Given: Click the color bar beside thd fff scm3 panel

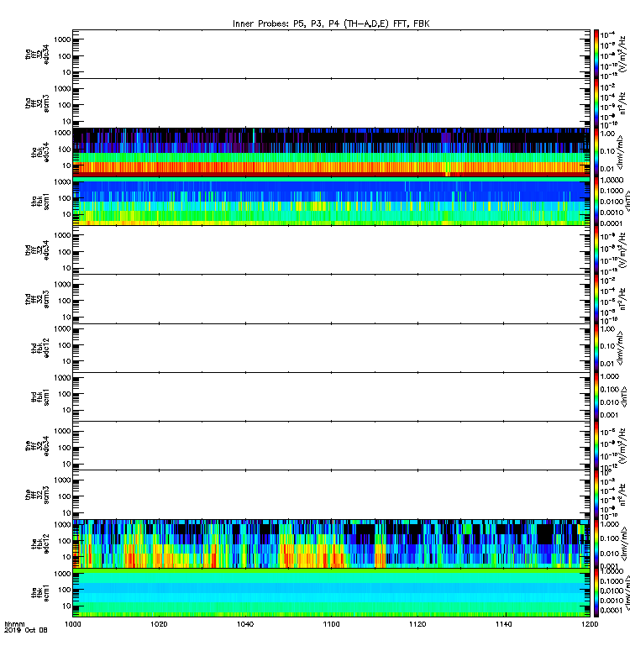Looking at the screenshot, I should 596,299.
